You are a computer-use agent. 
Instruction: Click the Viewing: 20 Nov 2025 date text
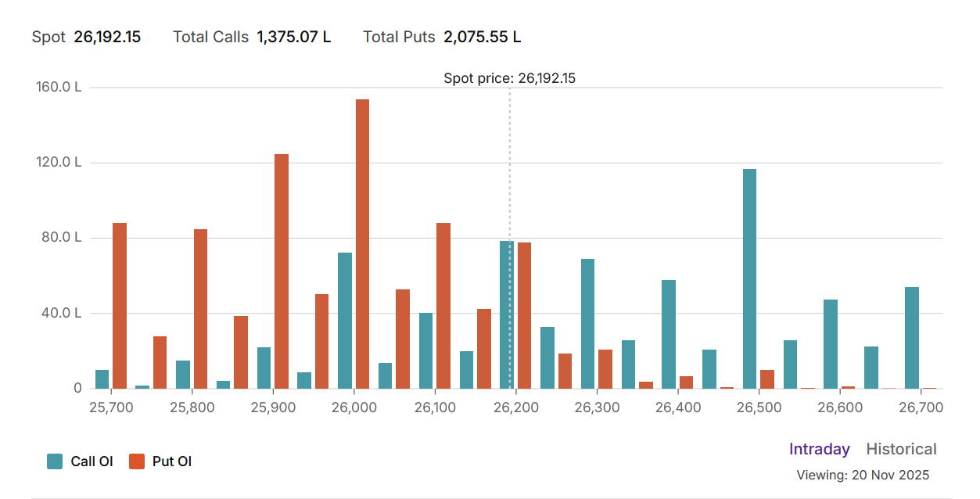point(862,475)
